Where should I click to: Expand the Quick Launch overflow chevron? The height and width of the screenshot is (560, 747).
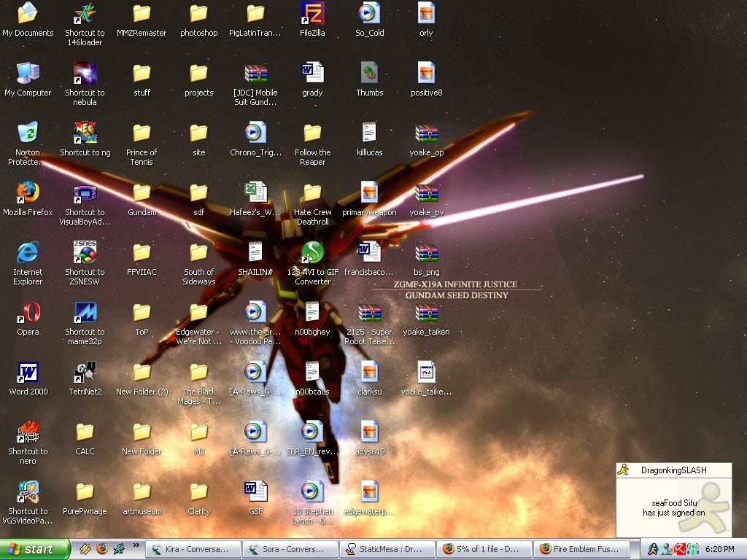tap(136, 546)
